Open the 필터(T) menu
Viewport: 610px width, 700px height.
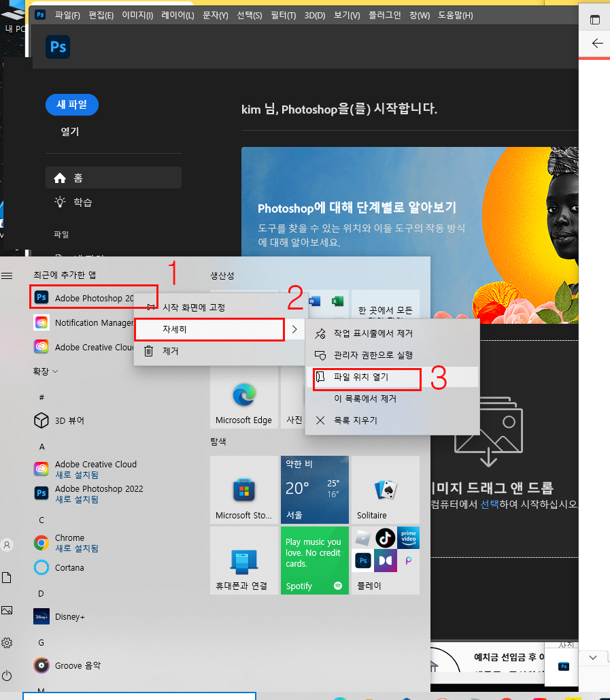pyautogui.click(x=284, y=15)
